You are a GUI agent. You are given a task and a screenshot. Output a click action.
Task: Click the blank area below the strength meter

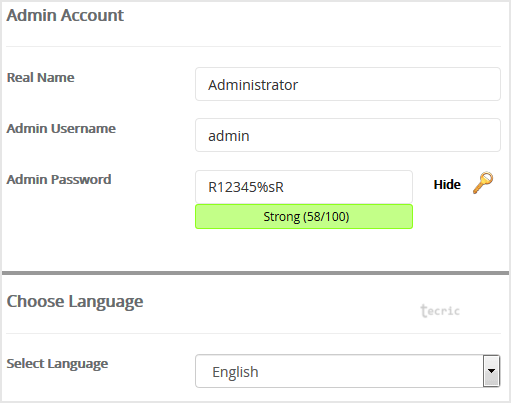point(304,250)
